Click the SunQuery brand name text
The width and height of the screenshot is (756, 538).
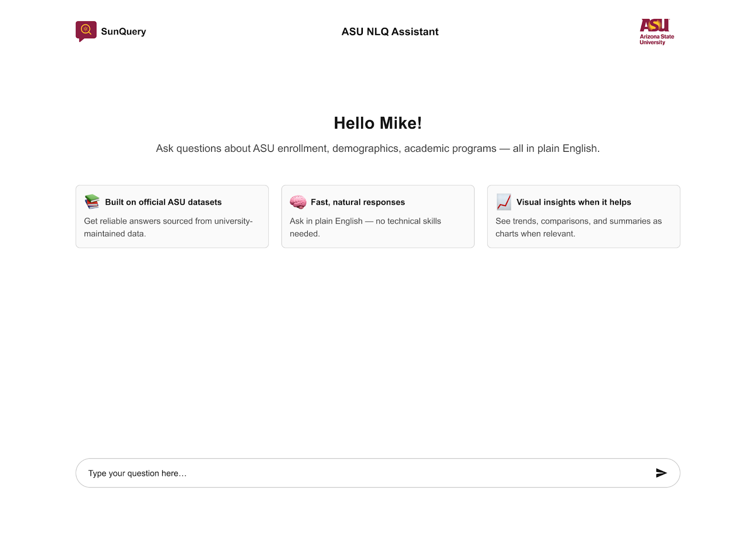click(123, 32)
